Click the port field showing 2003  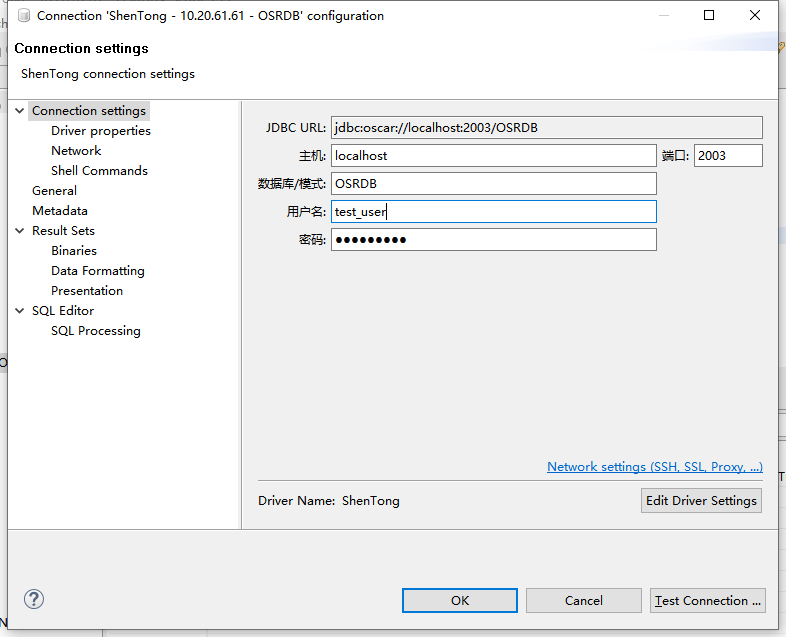(728, 156)
